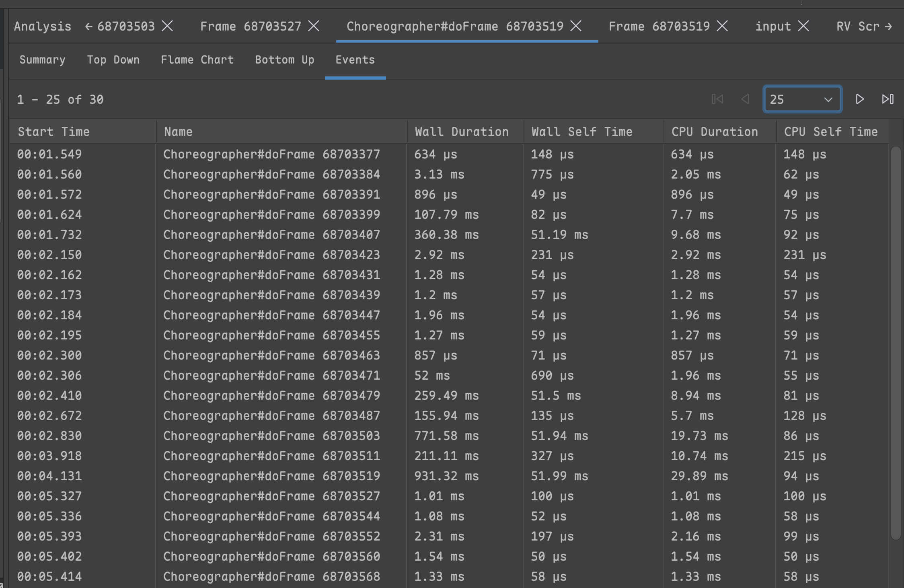
Task: Close the Frame 68703527 tab
Action: (x=314, y=26)
